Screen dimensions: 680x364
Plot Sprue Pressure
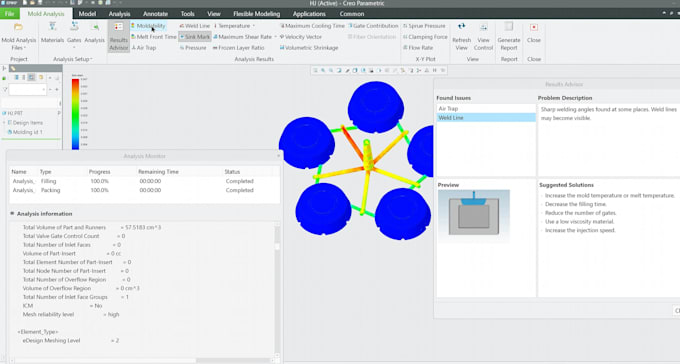click(424, 26)
